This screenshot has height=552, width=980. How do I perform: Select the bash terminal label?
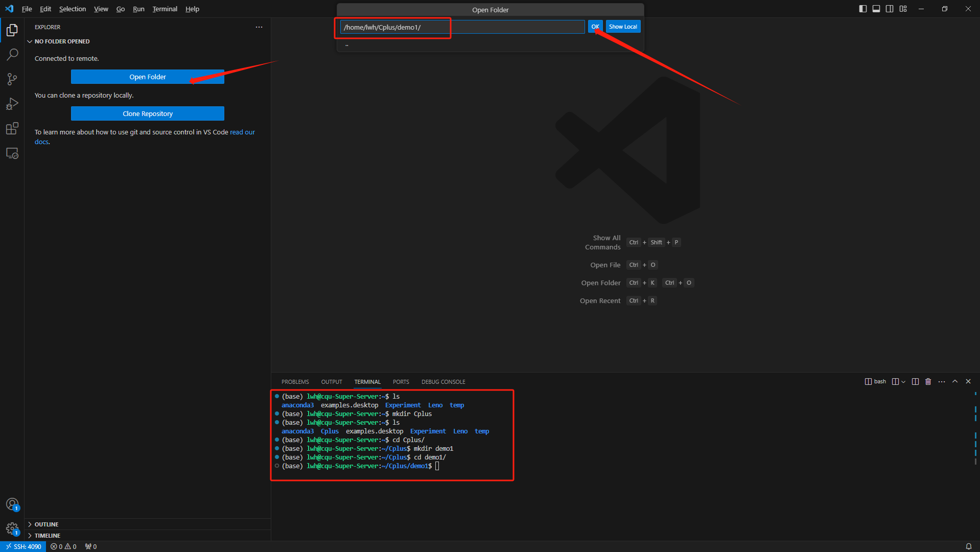point(875,382)
